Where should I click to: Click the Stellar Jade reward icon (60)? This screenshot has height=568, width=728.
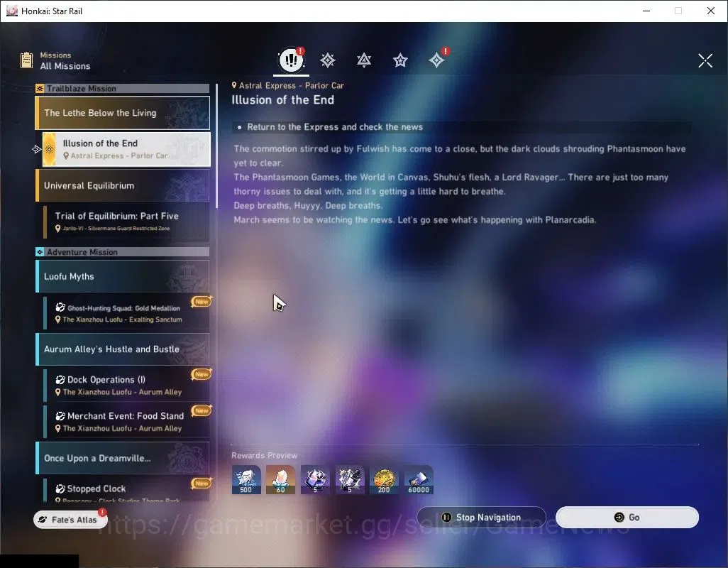[x=280, y=480]
